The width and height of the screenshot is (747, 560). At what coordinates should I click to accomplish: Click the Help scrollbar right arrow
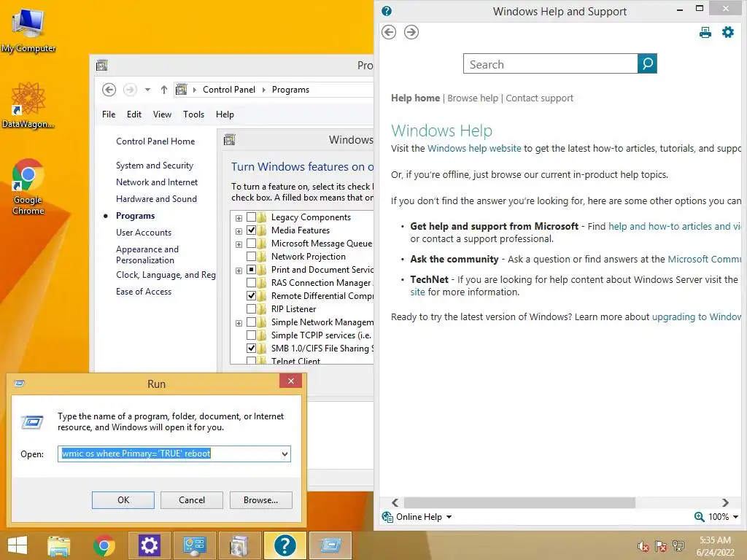(x=726, y=502)
